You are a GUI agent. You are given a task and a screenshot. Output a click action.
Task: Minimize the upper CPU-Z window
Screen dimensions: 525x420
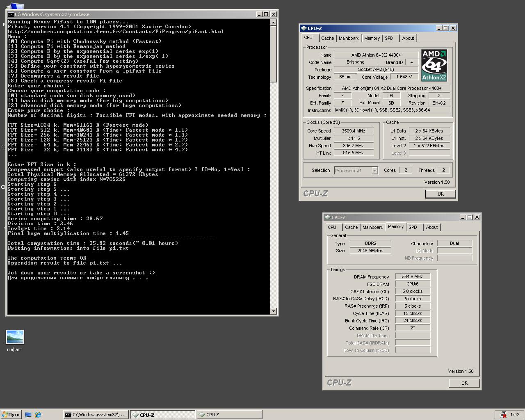pyautogui.click(x=439, y=28)
